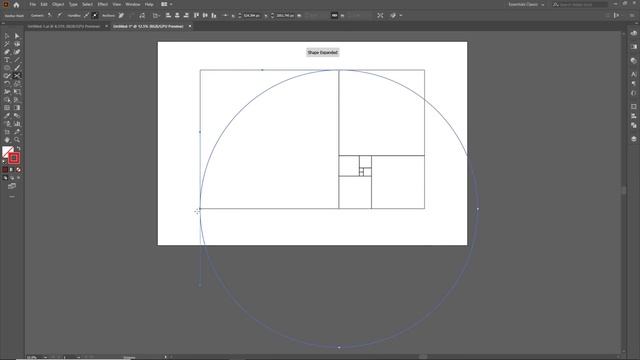Select the Rotate tool

pos(7,84)
